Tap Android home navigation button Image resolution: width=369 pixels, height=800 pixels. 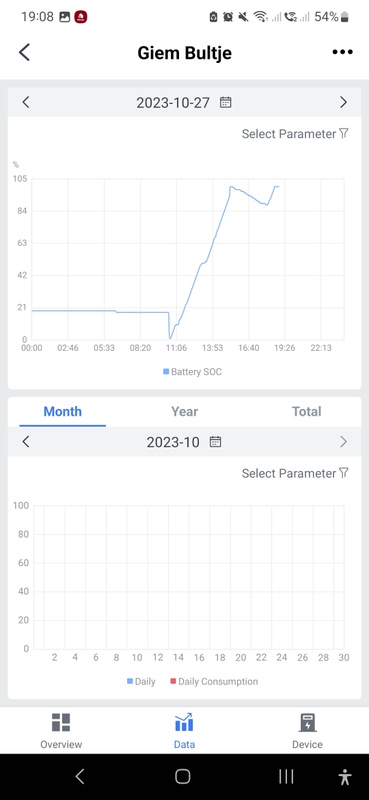(x=183, y=777)
